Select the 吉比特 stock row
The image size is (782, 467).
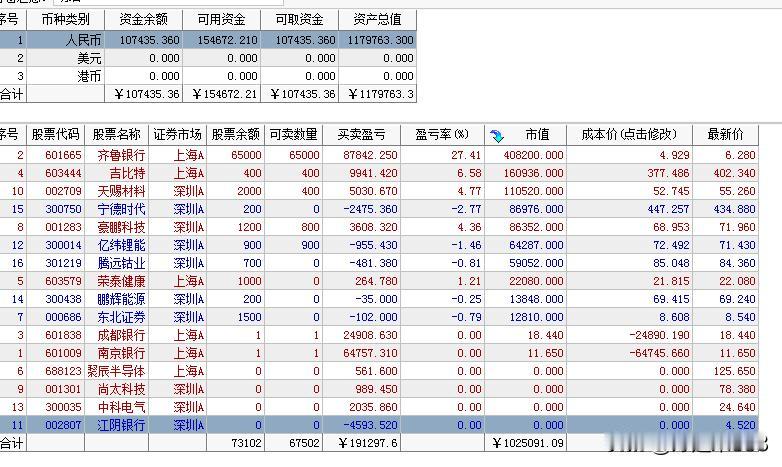click(379, 173)
